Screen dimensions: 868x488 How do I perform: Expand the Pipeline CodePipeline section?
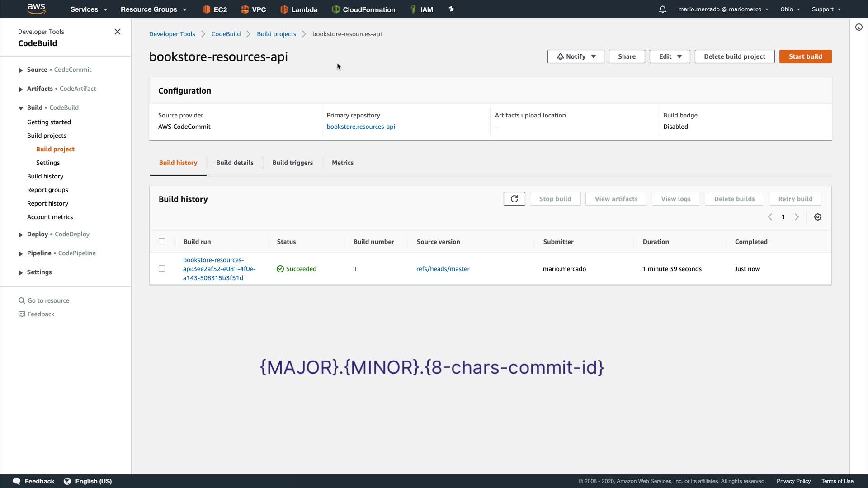tap(21, 253)
